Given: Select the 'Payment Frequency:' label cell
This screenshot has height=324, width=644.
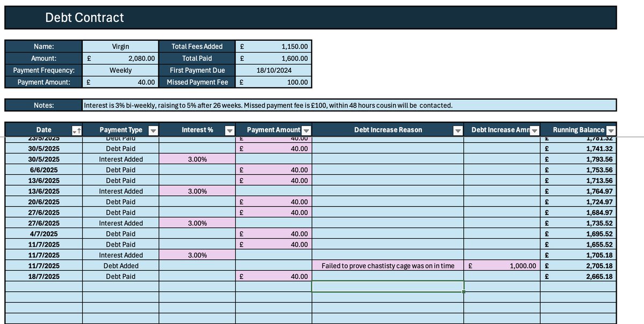Looking at the screenshot, I should (x=43, y=70).
